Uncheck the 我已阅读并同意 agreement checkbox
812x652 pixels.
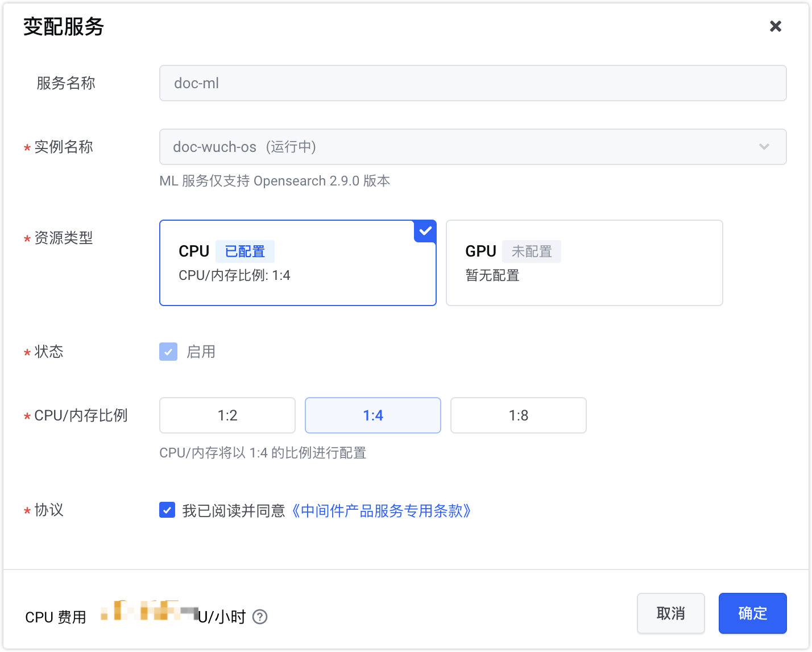(167, 510)
